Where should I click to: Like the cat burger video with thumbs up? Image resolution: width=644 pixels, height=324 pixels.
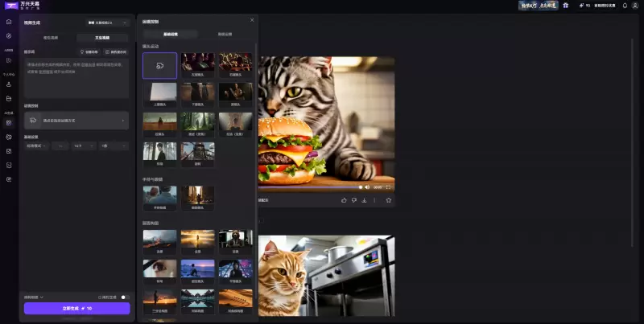tap(345, 199)
